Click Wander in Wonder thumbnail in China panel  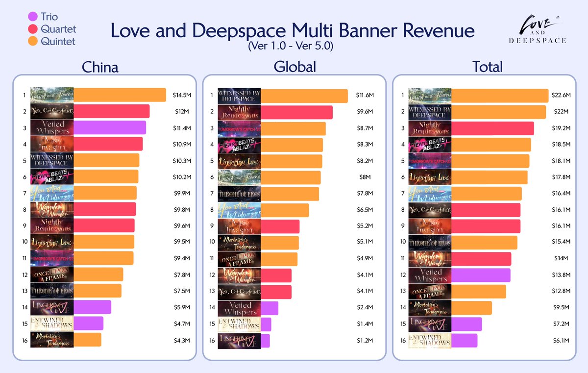coord(52,209)
